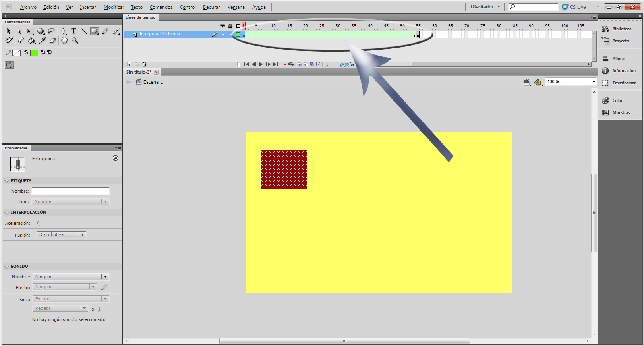Select the Subselection tool
The width and height of the screenshot is (644, 346).
click(x=19, y=31)
